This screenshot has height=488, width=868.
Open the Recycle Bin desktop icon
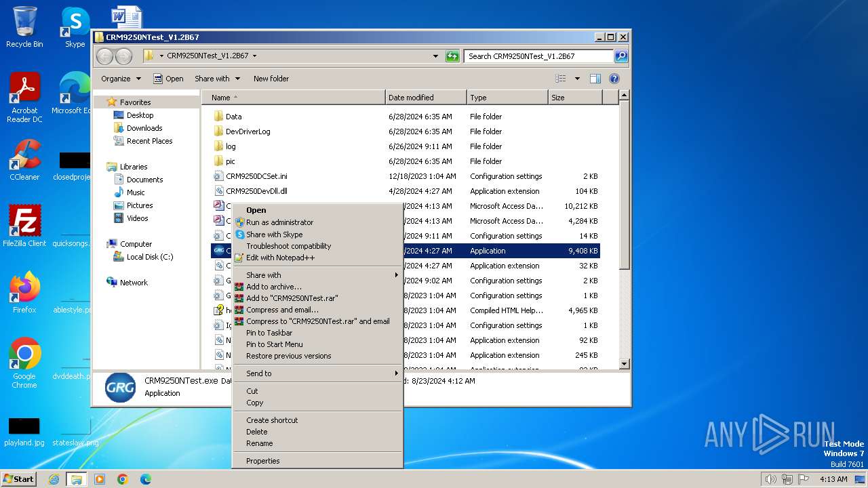pos(24,27)
